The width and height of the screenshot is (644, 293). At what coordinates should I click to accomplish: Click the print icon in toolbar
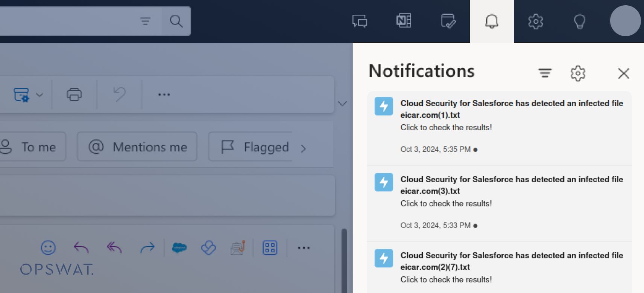click(74, 95)
